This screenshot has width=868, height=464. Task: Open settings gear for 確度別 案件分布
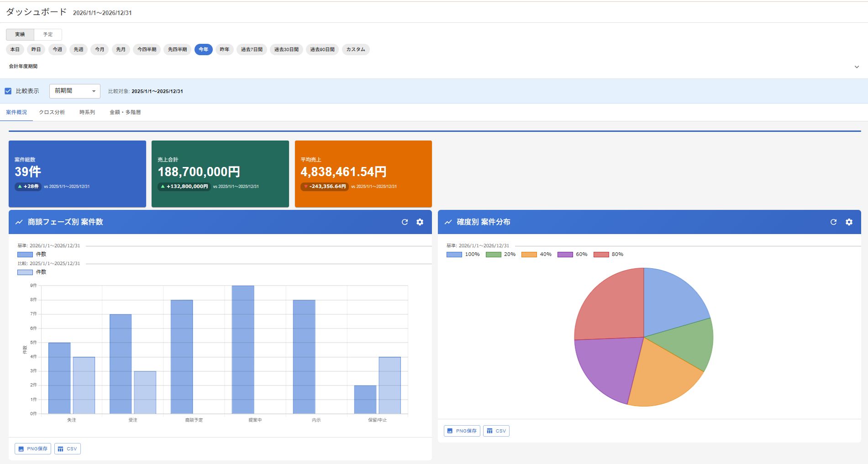click(x=849, y=222)
